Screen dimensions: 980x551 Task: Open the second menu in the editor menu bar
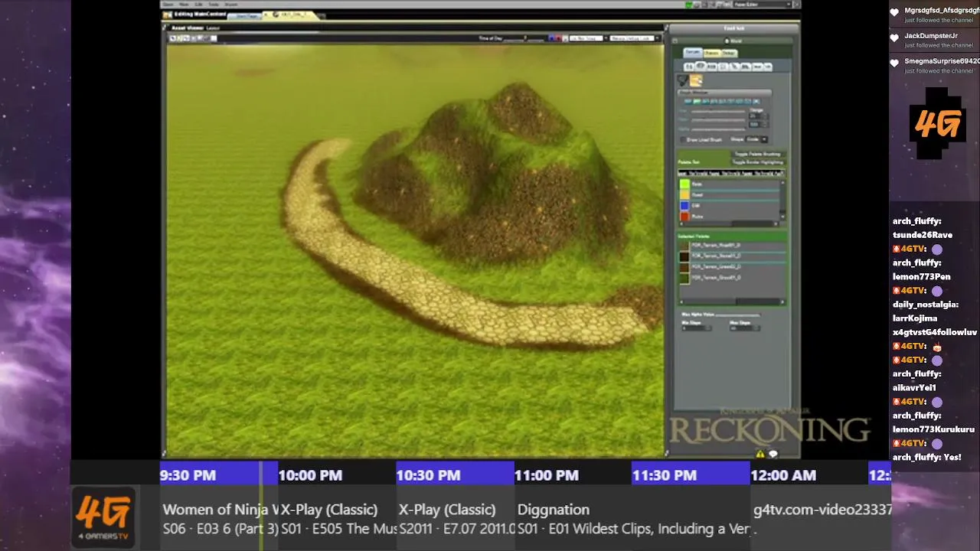click(x=185, y=5)
